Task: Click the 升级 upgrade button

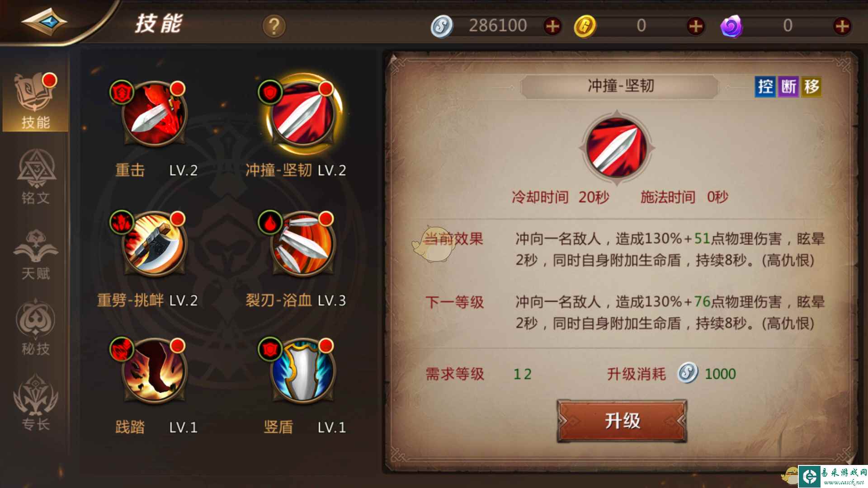Action: tap(622, 421)
